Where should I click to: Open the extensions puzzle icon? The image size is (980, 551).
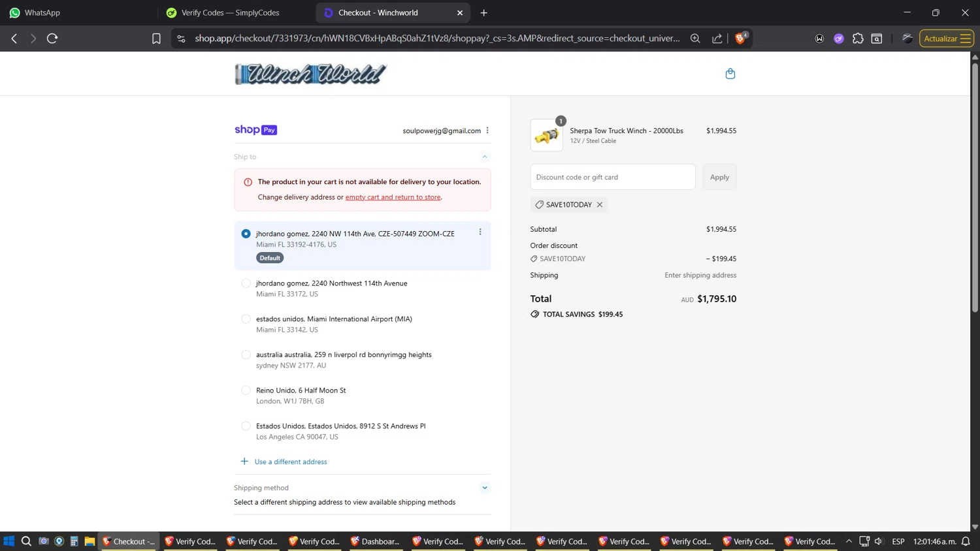pyautogui.click(x=858, y=39)
